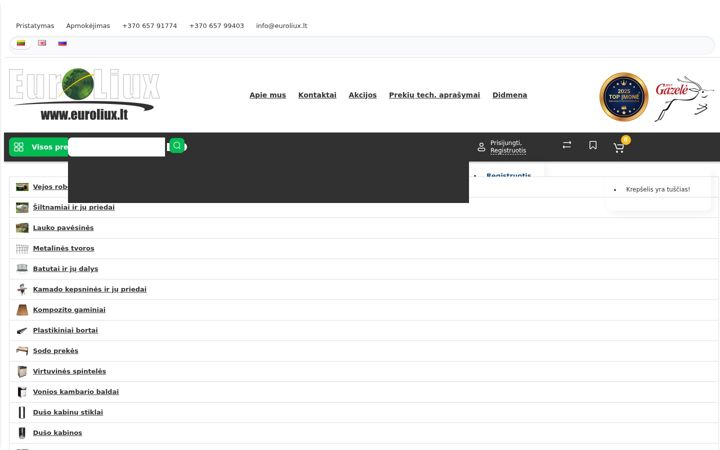Image resolution: width=720 pixels, height=450 pixels.
Task: Call phone number +370 657 99403
Action: click(x=217, y=26)
